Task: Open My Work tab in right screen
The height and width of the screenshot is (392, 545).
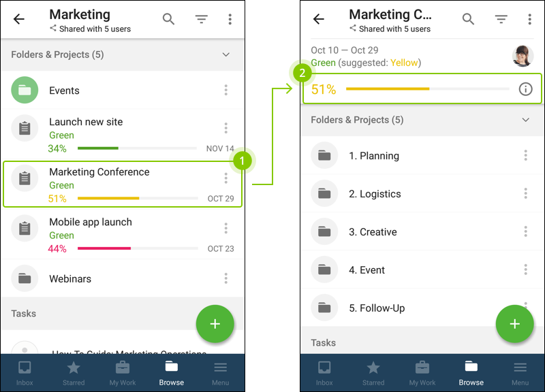Action: click(x=422, y=373)
